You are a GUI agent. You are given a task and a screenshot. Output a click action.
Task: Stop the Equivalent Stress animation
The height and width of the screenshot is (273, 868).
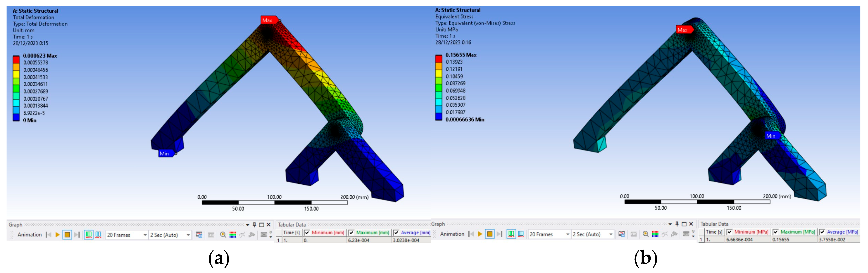(x=490, y=234)
